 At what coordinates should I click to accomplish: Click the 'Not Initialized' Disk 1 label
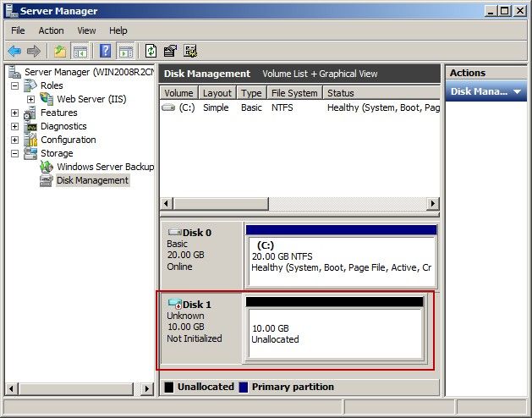point(195,338)
